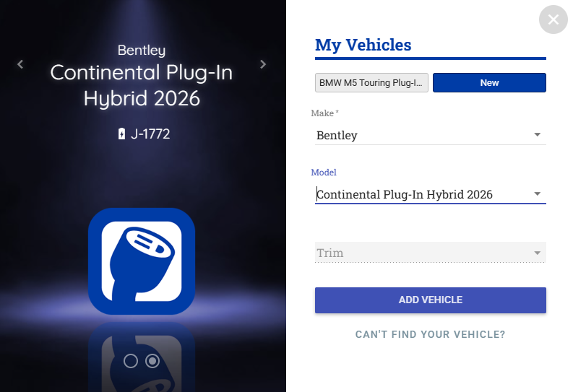
Task: Close the My Vehicles dialog
Action: pyautogui.click(x=553, y=19)
